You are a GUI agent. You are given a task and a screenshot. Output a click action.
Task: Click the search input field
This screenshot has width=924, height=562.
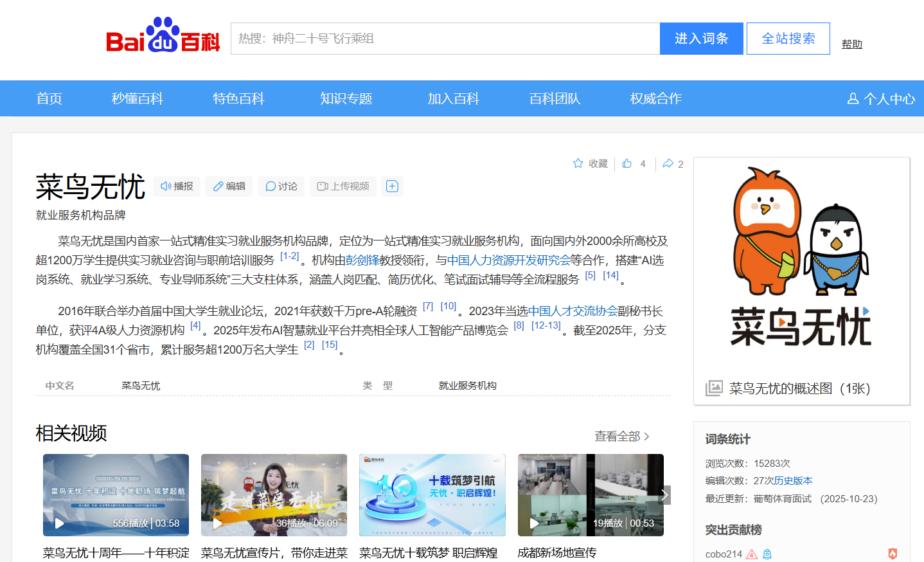(445, 39)
